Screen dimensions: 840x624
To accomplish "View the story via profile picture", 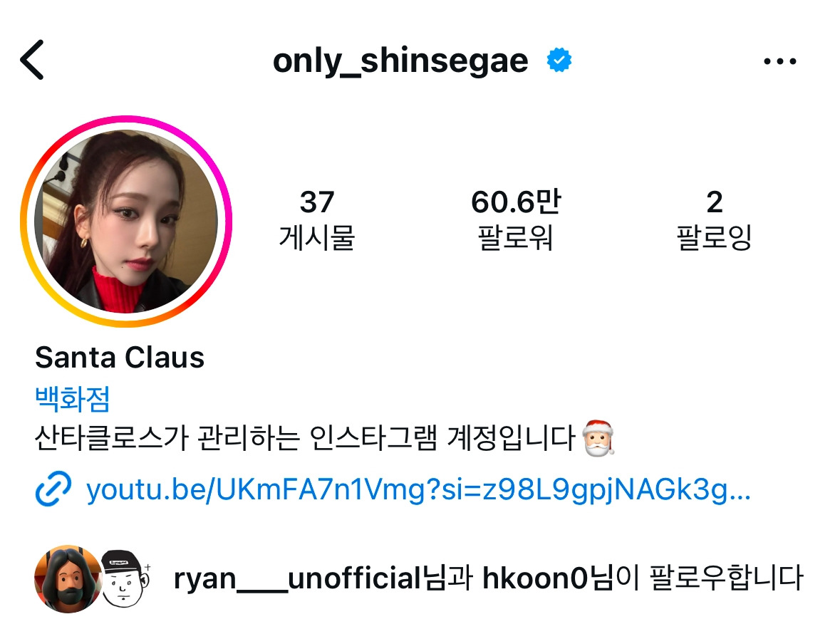I will (x=126, y=222).
